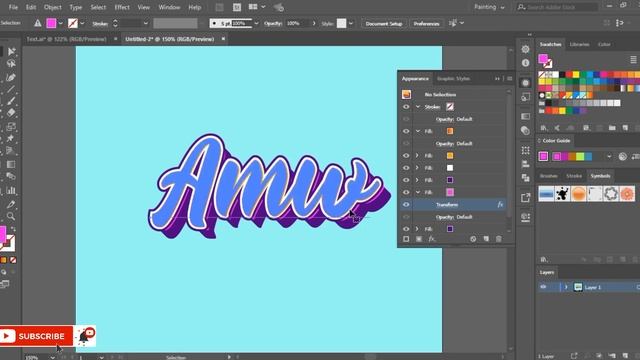The width and height of the screenshot is (640, 360).
Task: Collapse the dark orange Fill row
Action: tap(418, 131)
